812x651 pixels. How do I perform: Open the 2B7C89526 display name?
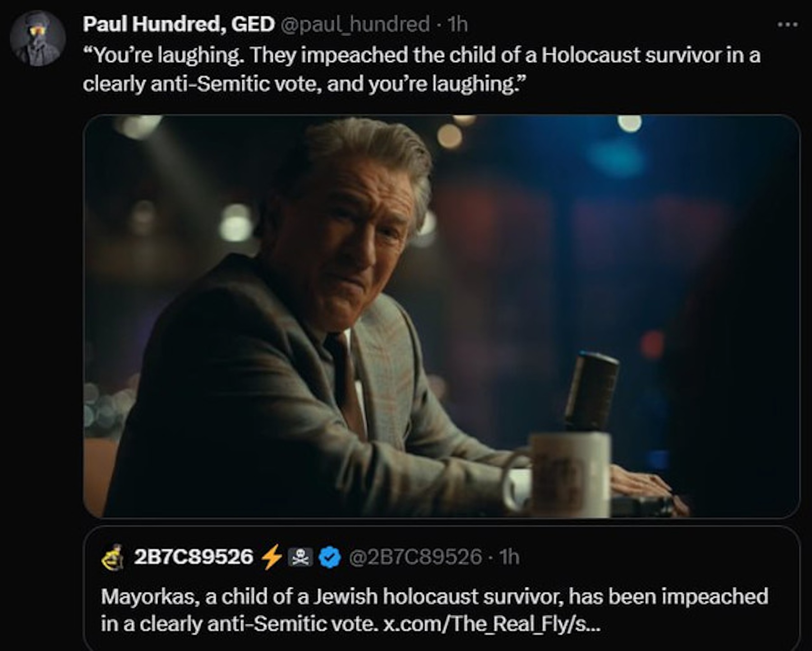(x=193, y=557)
